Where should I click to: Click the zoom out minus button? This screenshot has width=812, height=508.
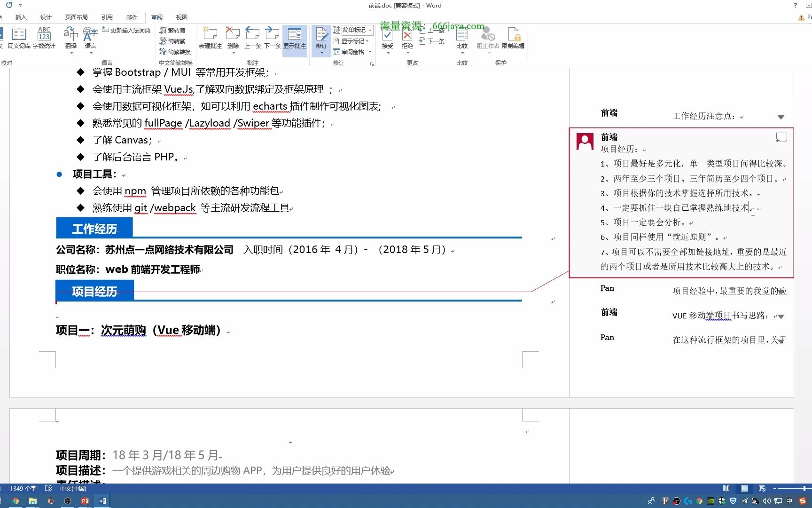click(x=775, y=488)
